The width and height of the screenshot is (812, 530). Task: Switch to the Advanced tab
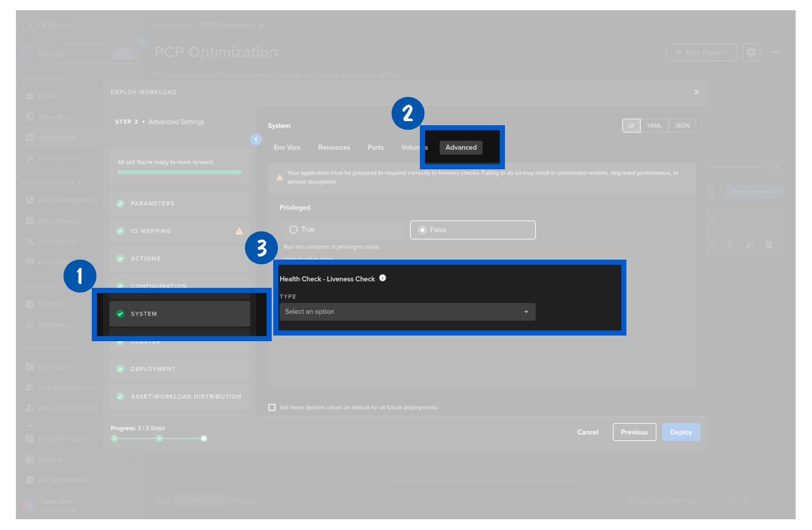pos(461,148)
